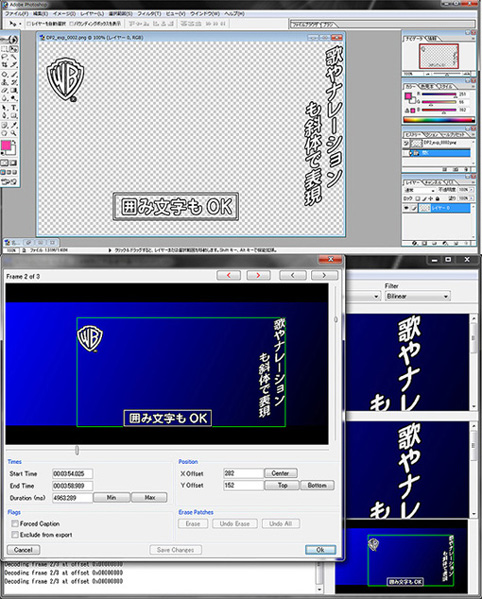Open the layer fill arrow in Layers panel

pos(472,199)
